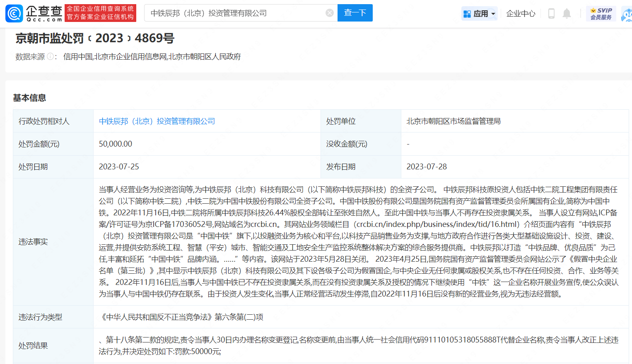Viewport: 632px width, 364px height.
Task: Open the Qcc.com logo homepage
Action: [x=34, y=13]
